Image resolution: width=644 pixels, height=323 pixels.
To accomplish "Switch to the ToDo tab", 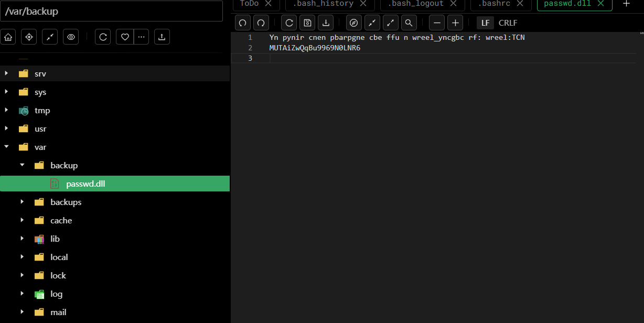I will [x=249, y=3].
